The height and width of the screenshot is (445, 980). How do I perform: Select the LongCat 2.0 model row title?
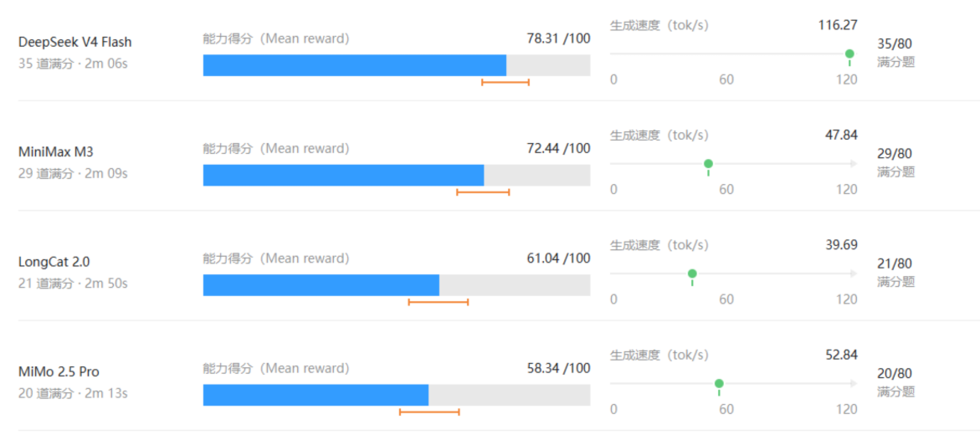[x=50, y=263]
